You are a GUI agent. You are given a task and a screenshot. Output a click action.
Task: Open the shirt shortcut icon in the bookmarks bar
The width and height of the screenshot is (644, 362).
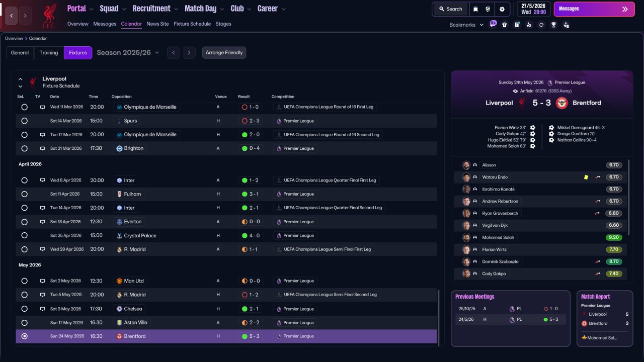pyautogui.click(x=505, y=25)
